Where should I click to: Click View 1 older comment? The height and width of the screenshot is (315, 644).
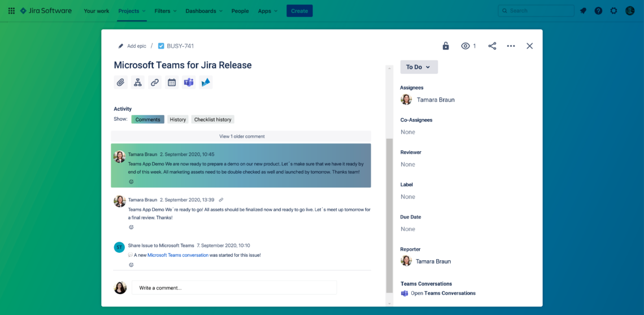coord(242,137)
